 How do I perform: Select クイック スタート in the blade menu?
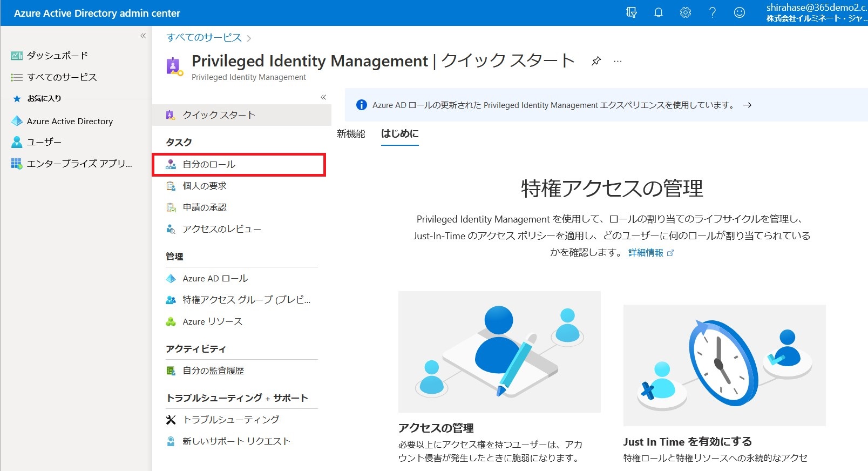[242, 115]
